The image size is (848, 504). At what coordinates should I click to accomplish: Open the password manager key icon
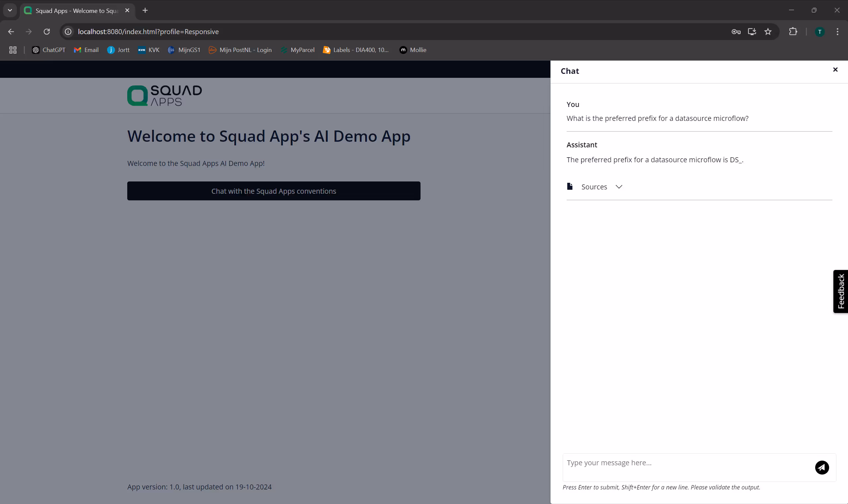click(736, 31)
